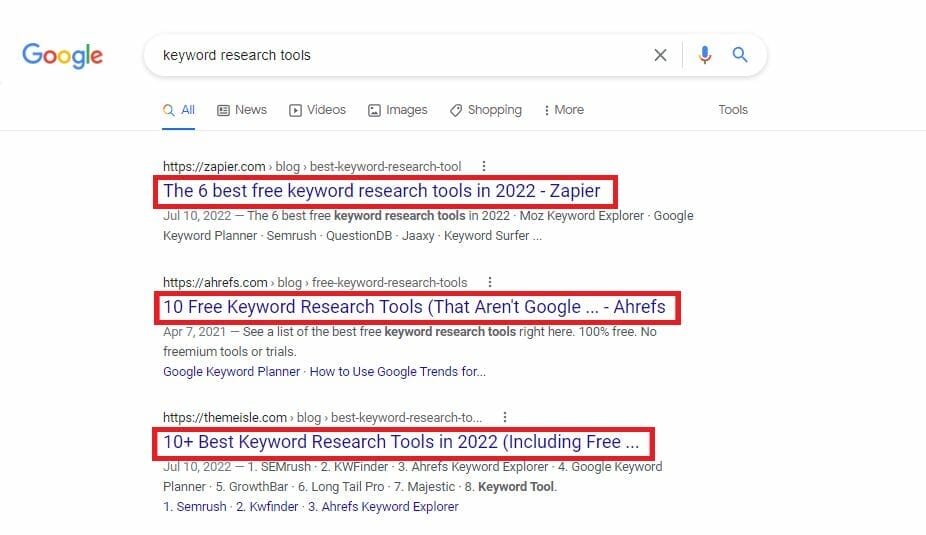Select the All tab
The image size is (926, 535).
click(179, 110)
